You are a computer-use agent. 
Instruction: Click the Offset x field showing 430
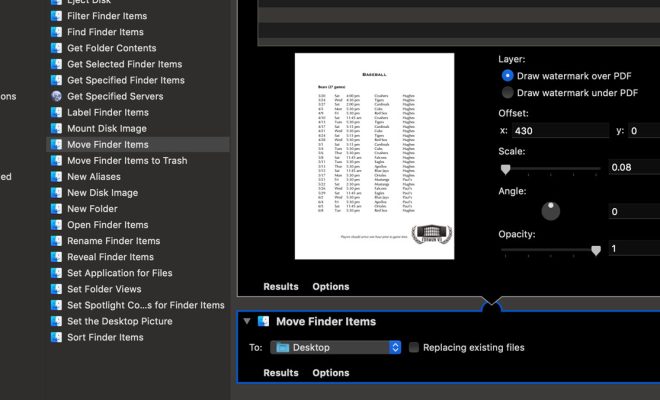560,131
